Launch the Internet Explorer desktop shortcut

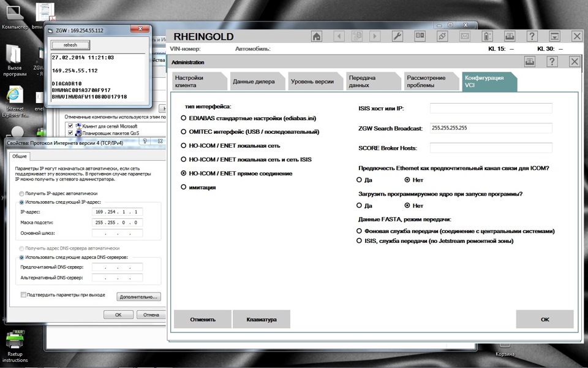(15, 101)
